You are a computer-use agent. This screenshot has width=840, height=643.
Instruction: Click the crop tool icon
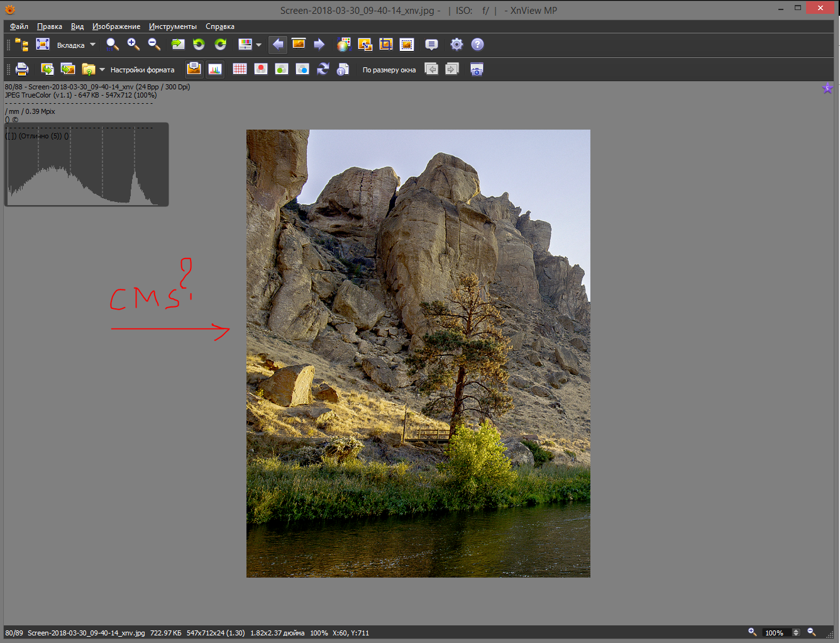tap(386, 44)
